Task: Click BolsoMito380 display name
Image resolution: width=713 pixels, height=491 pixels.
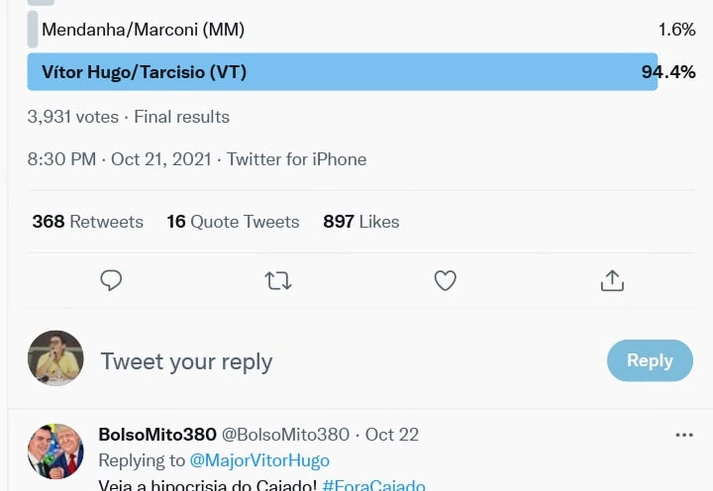Action: 157,434
